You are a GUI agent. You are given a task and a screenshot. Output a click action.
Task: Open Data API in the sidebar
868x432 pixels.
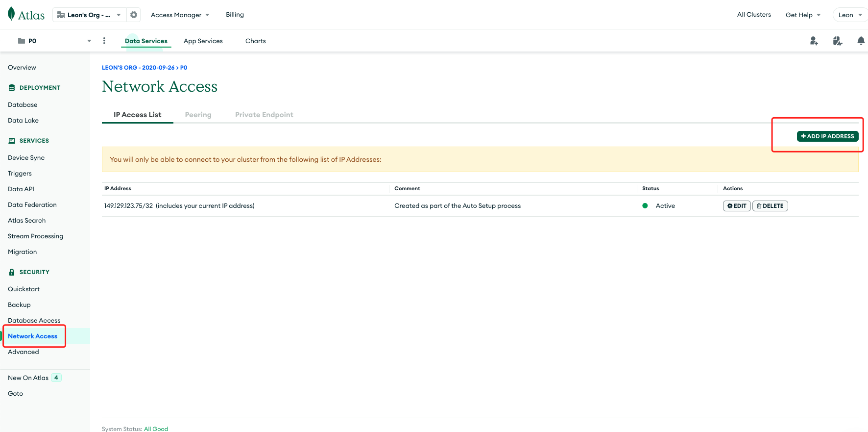(x=21, y=189)
